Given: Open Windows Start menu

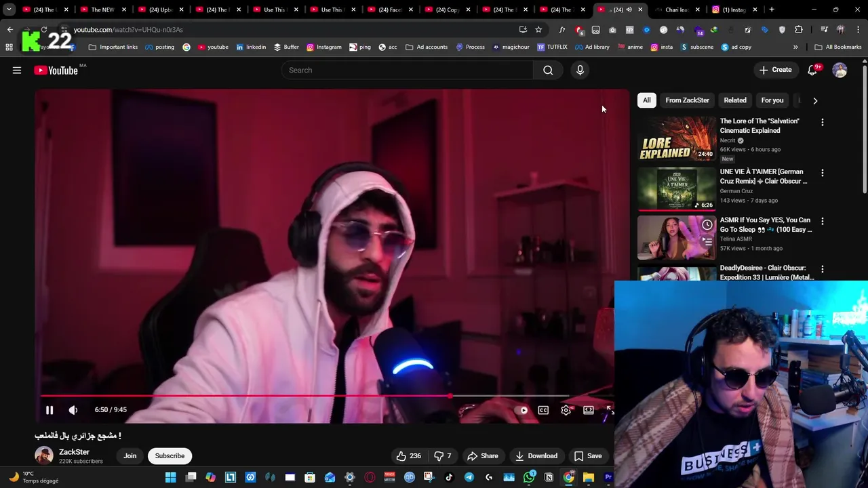Looking at the screenshot, I should tap(171, 477).
